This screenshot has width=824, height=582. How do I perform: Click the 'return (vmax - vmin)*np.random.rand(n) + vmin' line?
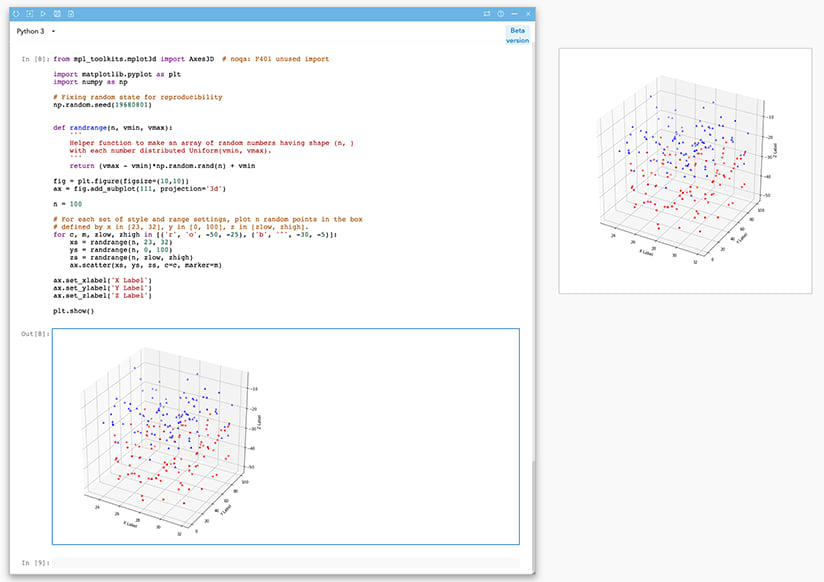click(x=162, y=166)
